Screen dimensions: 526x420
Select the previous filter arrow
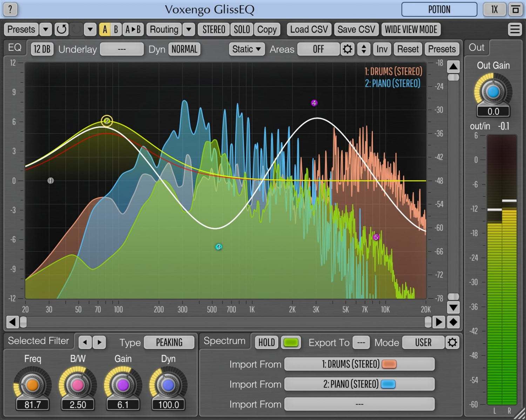tap(85, 342)
